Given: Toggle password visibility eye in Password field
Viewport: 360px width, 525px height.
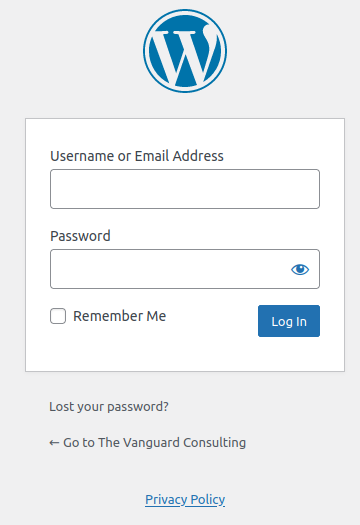Looking at the screenshot, I should click(x=300, y=269).
